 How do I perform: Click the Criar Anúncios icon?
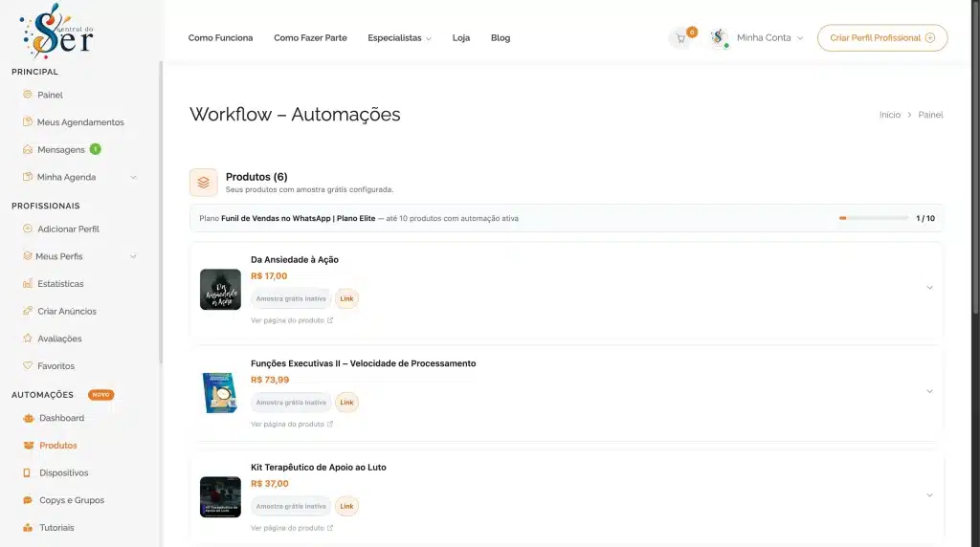28,311
